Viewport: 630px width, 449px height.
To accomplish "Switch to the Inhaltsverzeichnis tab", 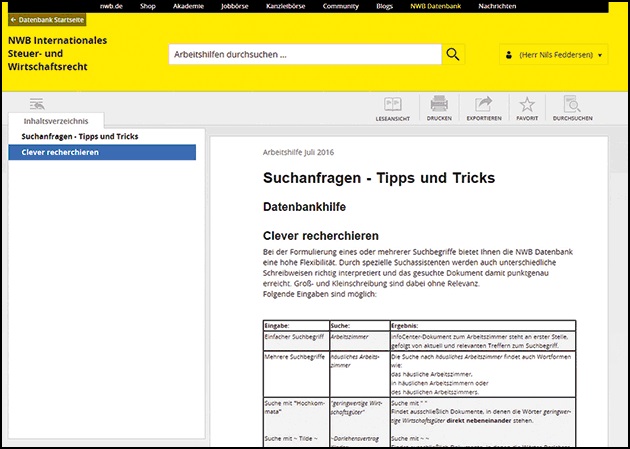I will pyautogui.click(x=56, y=121).
